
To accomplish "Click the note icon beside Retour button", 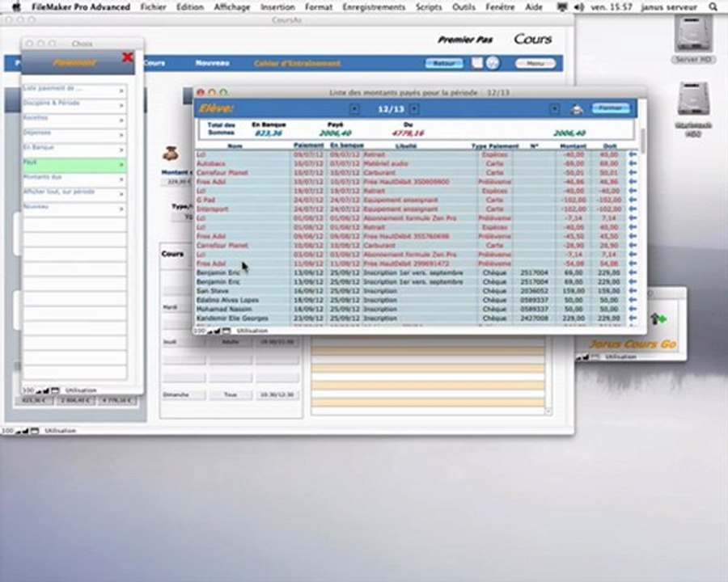I will click(x=476, y=63).
